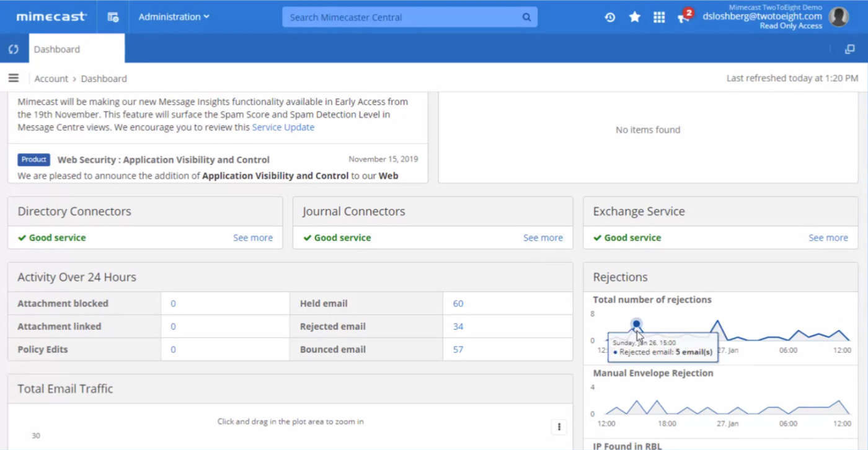The height and width of the screenshot is (450, 868).
Task: Click the Search Mimecaster Central field
Action: click(403, 17)
